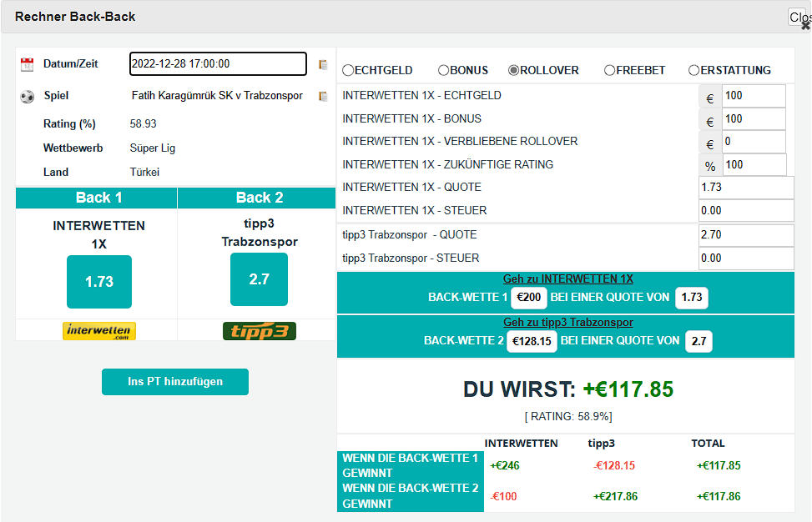Click the 2.7 odds tile under Back 2

pos(259,279)
